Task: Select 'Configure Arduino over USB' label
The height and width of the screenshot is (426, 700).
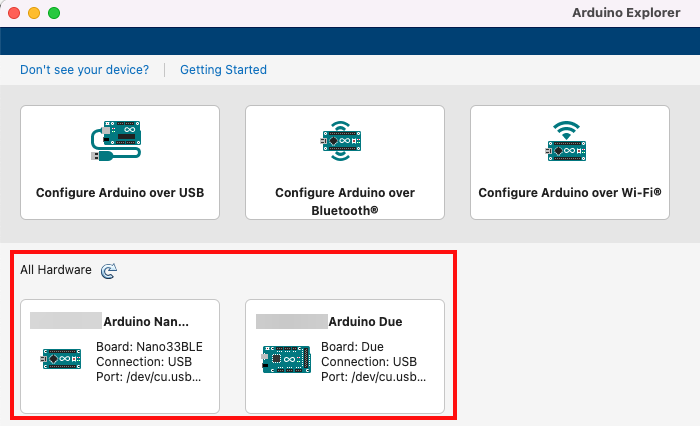Action: coord(120,192)
